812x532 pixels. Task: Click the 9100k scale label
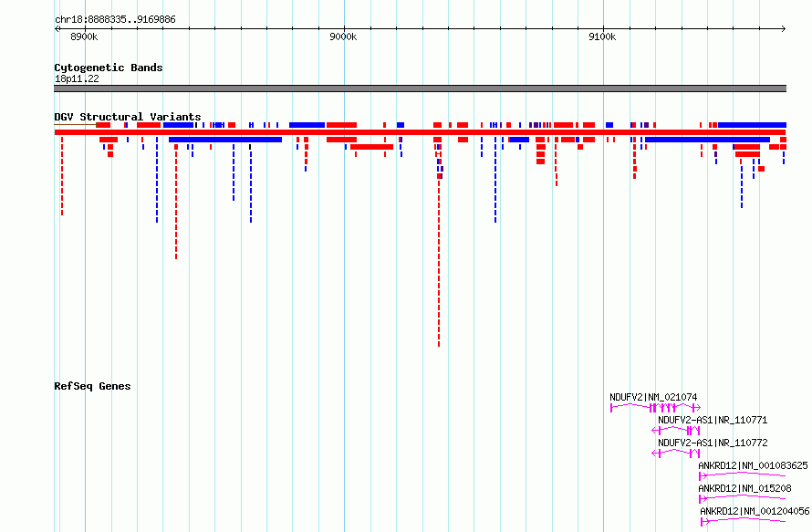pyautogui.click(x=602, y=37)
